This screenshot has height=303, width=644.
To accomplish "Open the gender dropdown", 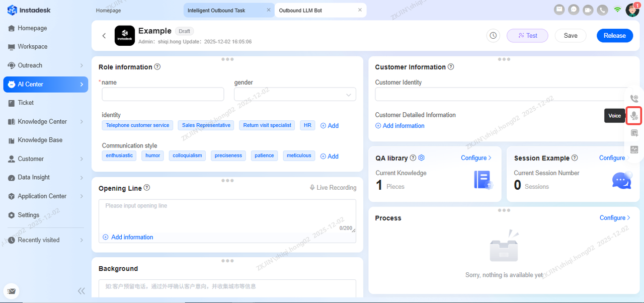I will tap(295, 94).
